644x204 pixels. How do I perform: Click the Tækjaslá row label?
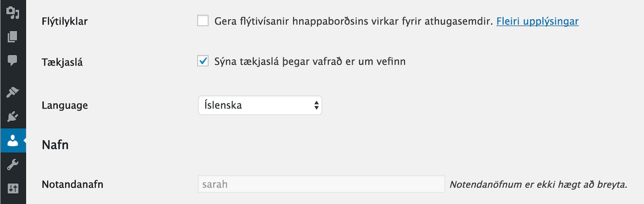62,62
